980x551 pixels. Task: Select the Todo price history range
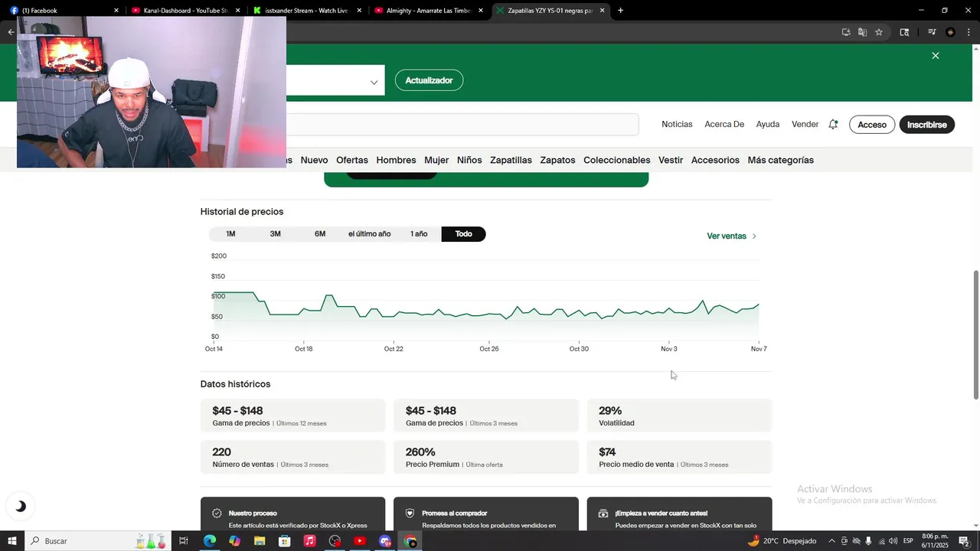coord(463,234)
